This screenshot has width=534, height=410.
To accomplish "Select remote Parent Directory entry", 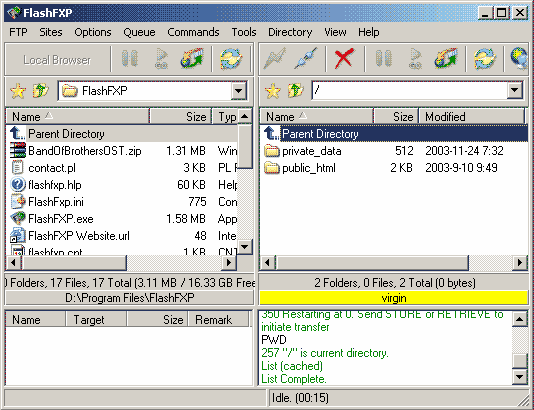I will click(394, 134).
